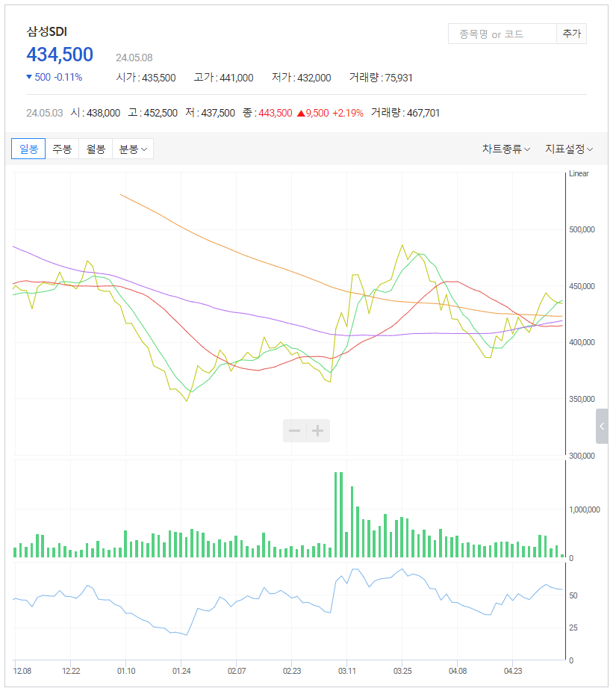Click the 24.05.03 date row label

pyautogui.click(x=45, y=113)
